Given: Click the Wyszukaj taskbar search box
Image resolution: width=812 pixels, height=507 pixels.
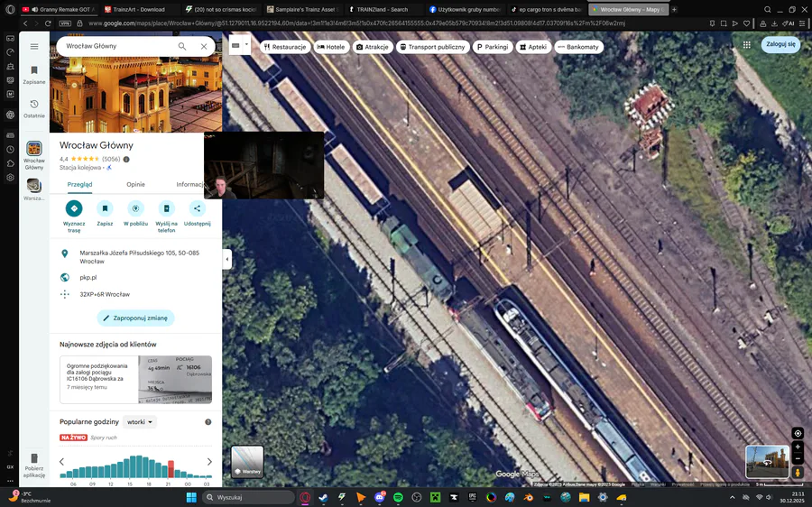Looking at the screenshot, I should click(249, 498).
